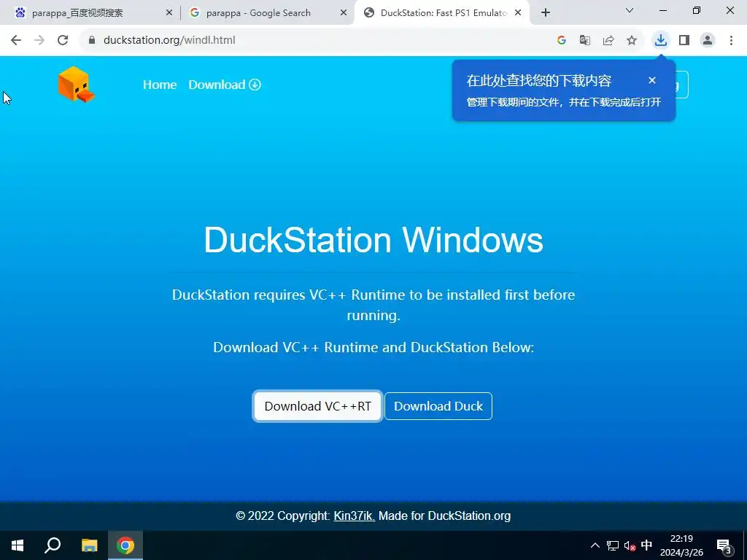Open the Windows Start menu
Image resolution: width=747 pixels, height=560 pixels.
click(x=18, y=545)
